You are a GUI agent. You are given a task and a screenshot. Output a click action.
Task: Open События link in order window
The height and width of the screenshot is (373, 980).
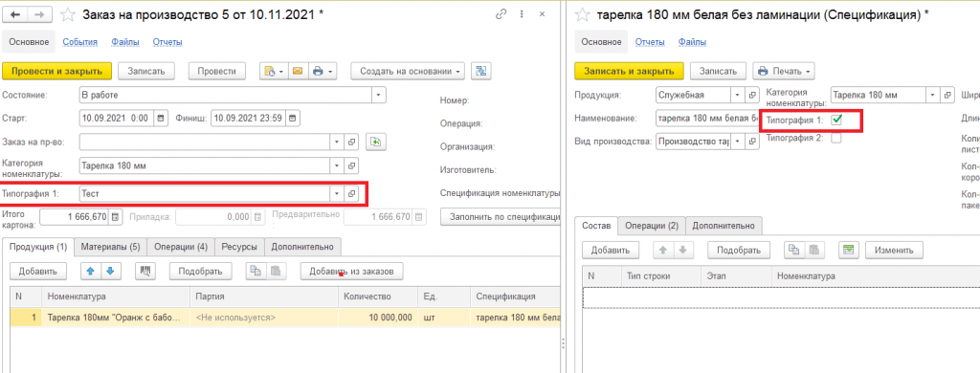[x=80, y=42]
